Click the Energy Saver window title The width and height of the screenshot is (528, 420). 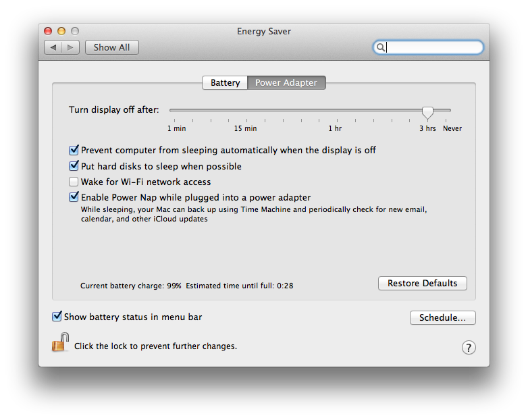(264, 31)
